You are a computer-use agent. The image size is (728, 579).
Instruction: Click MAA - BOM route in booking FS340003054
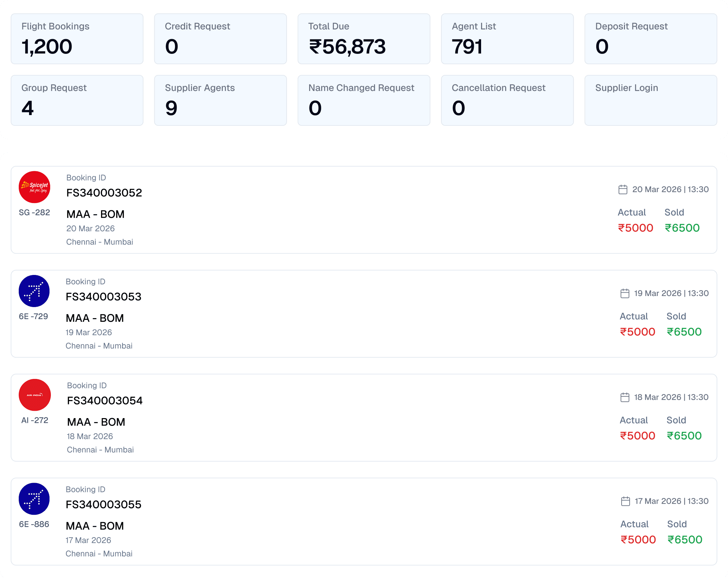point(96,422)
